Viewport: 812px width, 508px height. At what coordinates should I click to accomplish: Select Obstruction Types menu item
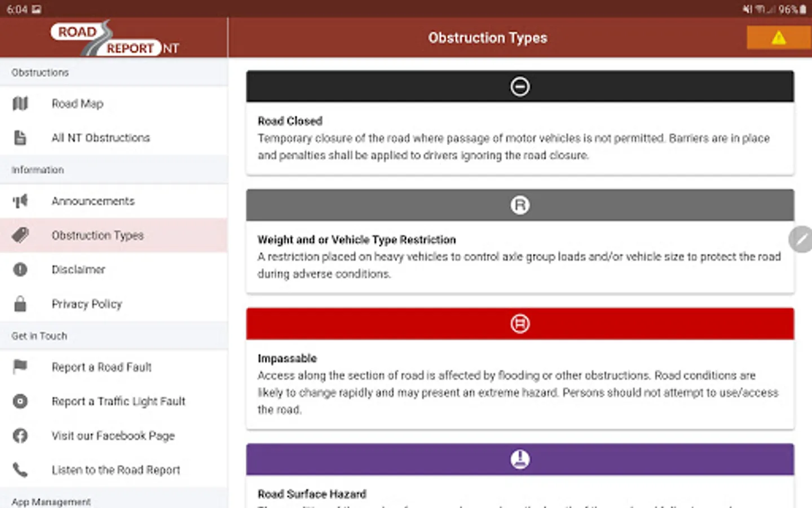[x=98, y=235]
